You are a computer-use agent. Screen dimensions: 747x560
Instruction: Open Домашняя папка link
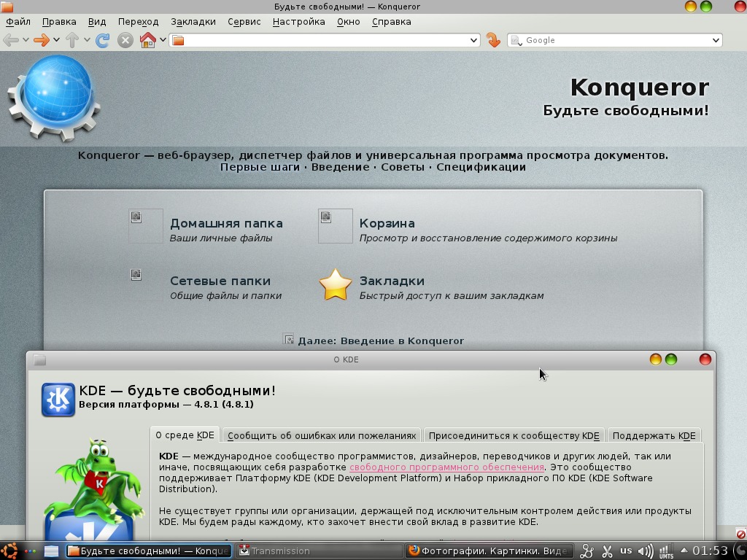tap(226, 223)
